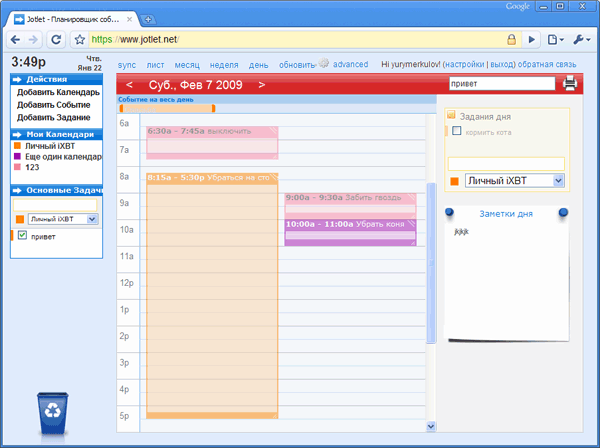
Task: Open the 10:00a - 11:00a Убрать коня event
Action: [351, 232]
